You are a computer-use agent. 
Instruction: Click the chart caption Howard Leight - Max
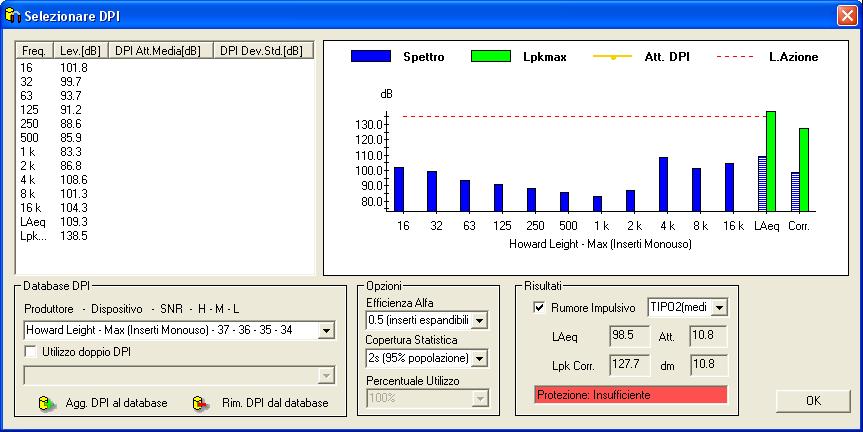pos(600,244)
